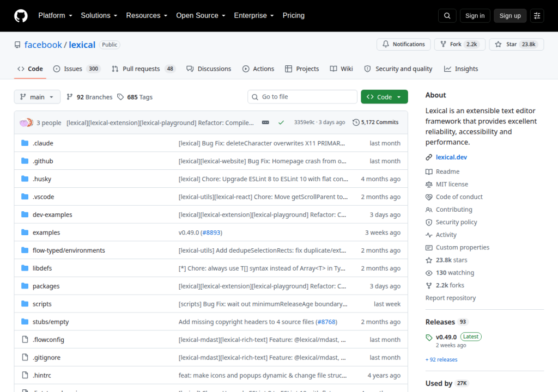Open the stubs/empty folder name

pos(51,322)
